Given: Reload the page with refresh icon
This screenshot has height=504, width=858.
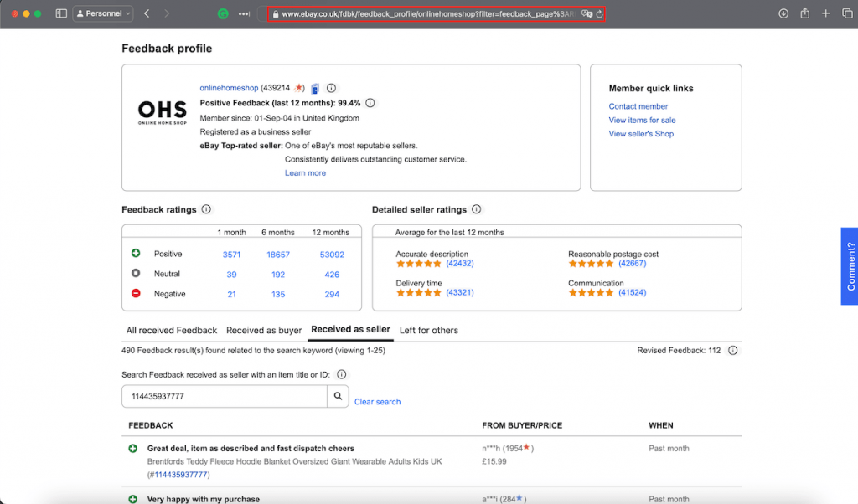Looking at the screenshot, I should [600, 13].
